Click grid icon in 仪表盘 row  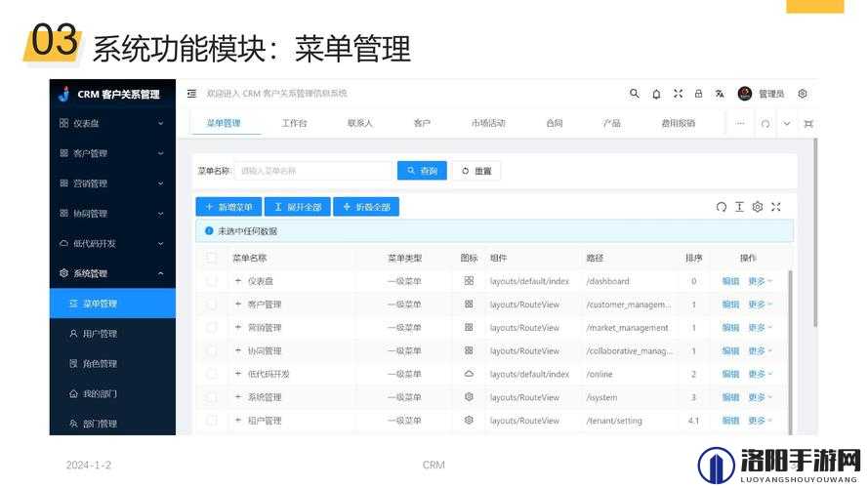coord(469,281)
